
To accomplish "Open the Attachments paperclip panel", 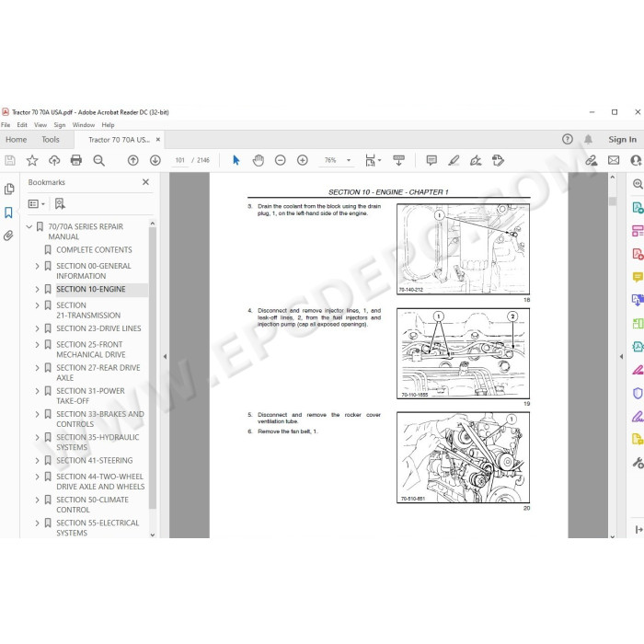I will point(8,236).
